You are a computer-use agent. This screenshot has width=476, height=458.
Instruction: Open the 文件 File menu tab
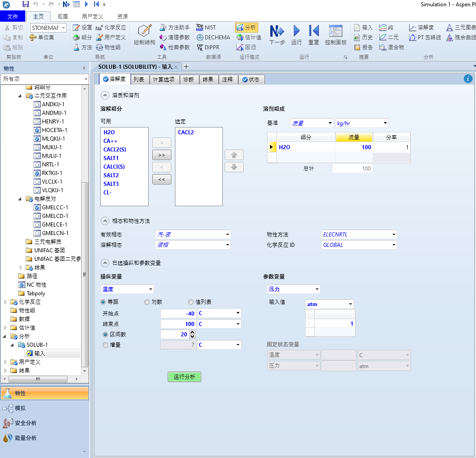(x=13, y=16)
